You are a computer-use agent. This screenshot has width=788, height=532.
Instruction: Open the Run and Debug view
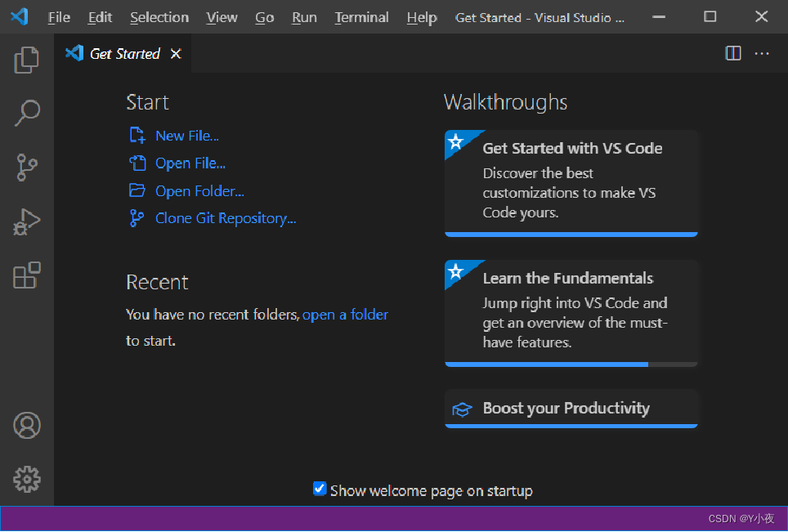click(x=27, y=221)
